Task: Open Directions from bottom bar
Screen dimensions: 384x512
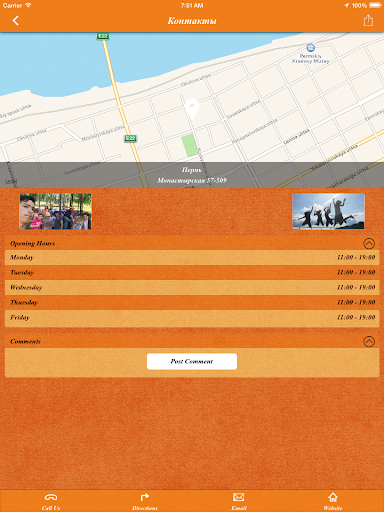Action: [x=144, y=497]
